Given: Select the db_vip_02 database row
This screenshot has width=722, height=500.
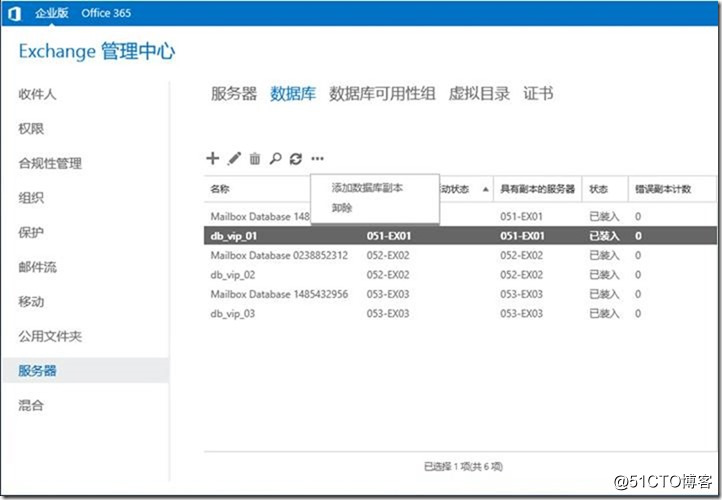Looking at the screenshot, I should click(x=460, y=275).
